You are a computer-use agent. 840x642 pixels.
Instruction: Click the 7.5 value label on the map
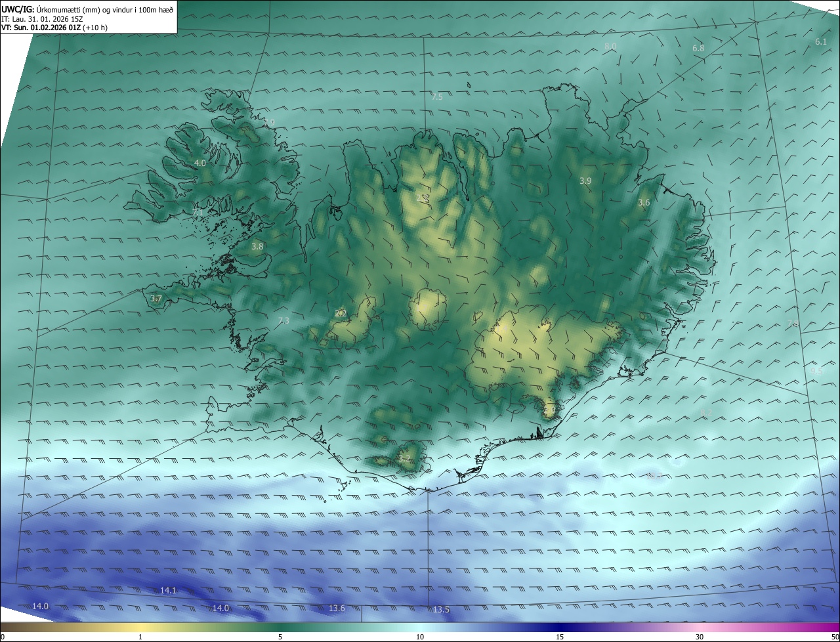pyautogui.click(x=437, y=97)
